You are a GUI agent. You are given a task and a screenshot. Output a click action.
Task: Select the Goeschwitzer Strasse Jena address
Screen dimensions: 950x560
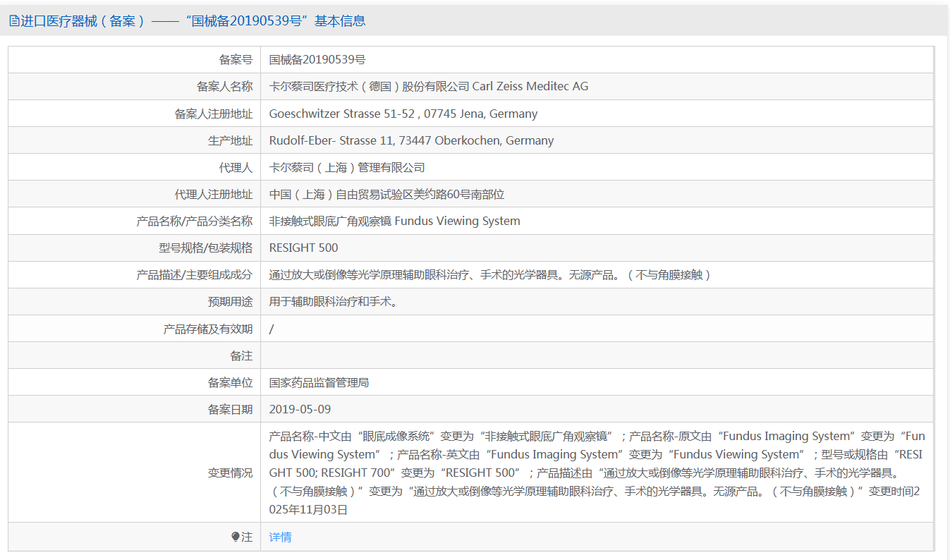point(403,114)
